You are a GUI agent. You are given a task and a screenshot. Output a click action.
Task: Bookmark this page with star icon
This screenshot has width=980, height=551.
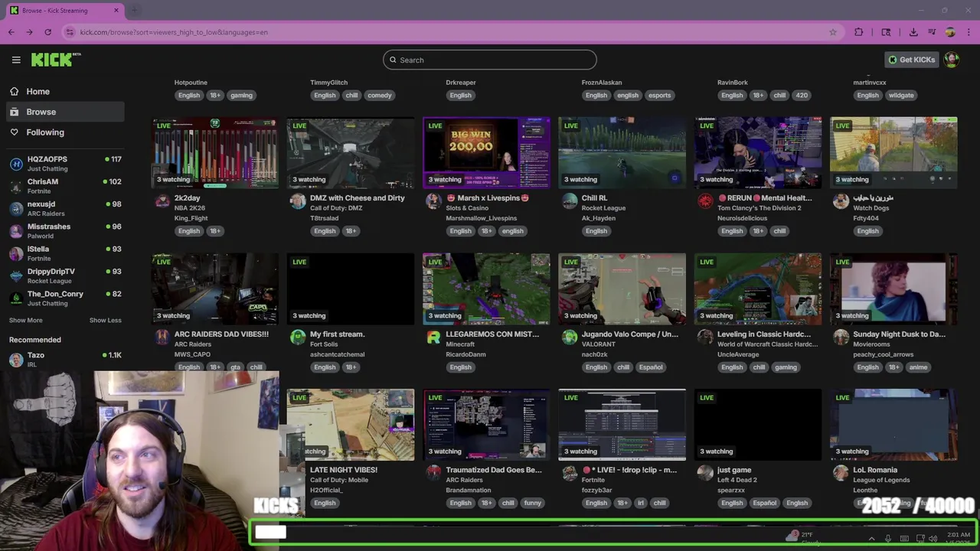[x=833, y=32]
